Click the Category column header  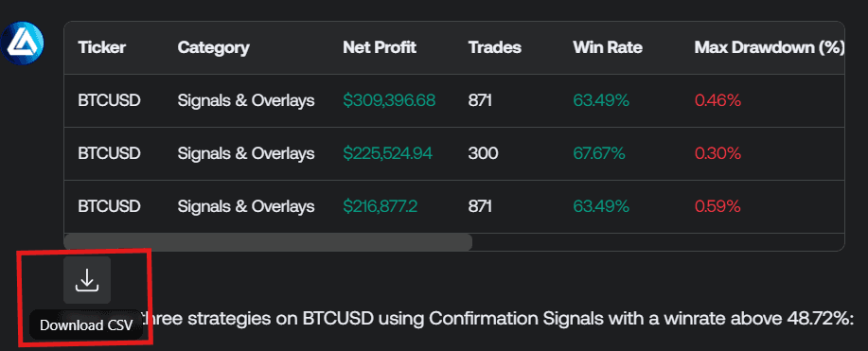(213, 47)
